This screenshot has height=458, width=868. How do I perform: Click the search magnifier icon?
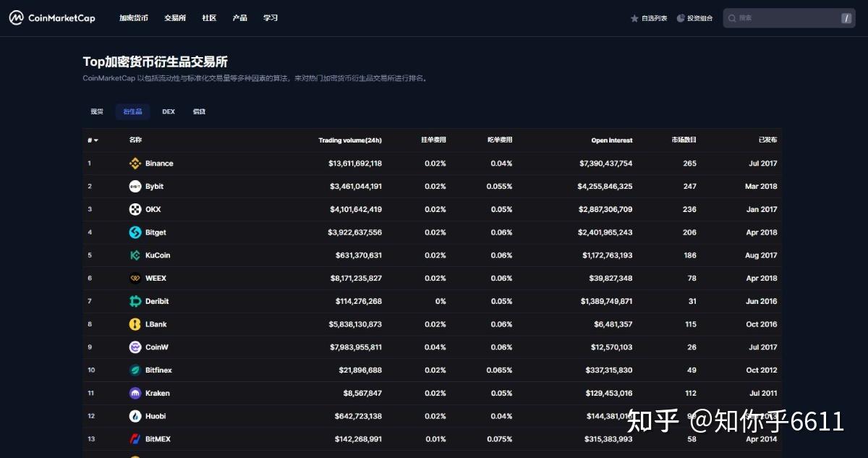732,18
